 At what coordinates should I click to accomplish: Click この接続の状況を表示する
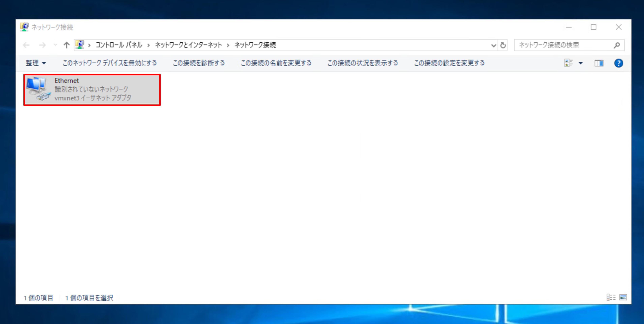[363, 63]
